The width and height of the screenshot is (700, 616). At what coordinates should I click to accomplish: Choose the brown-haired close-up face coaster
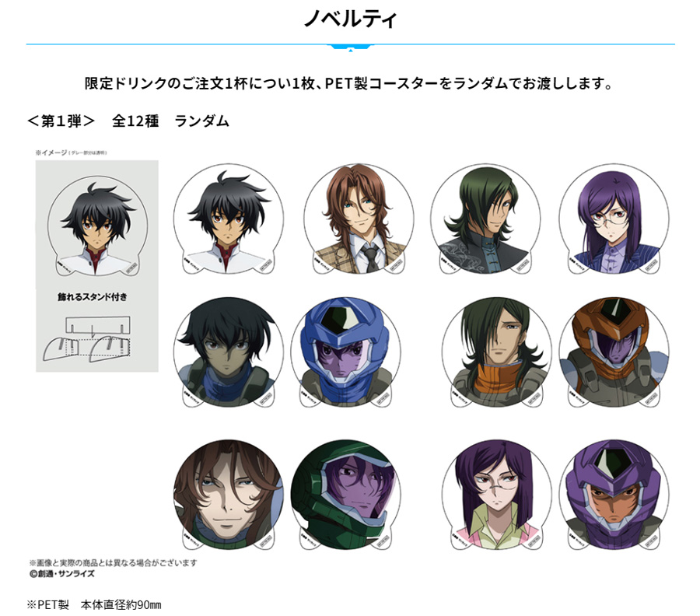pos(228,495)
